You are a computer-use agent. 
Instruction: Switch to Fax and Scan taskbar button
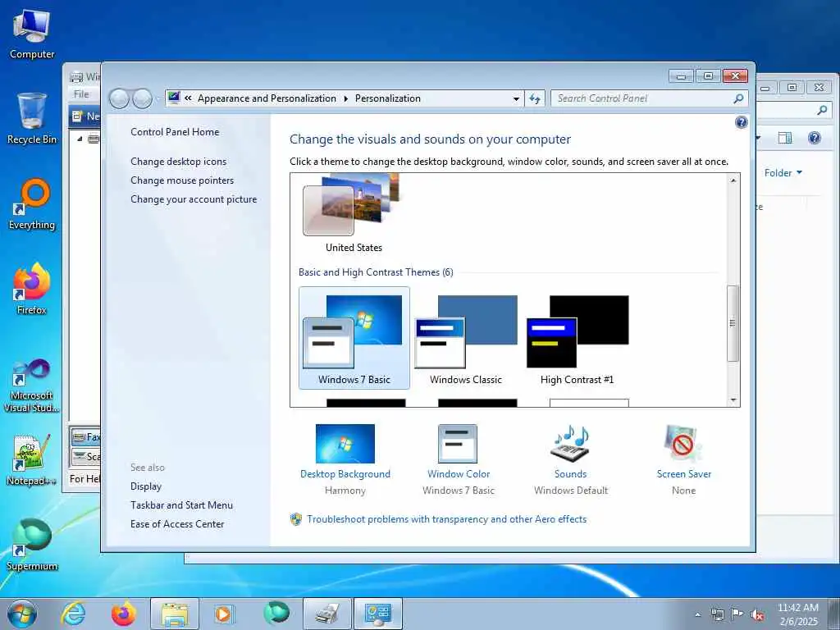[x=326, y=614]
